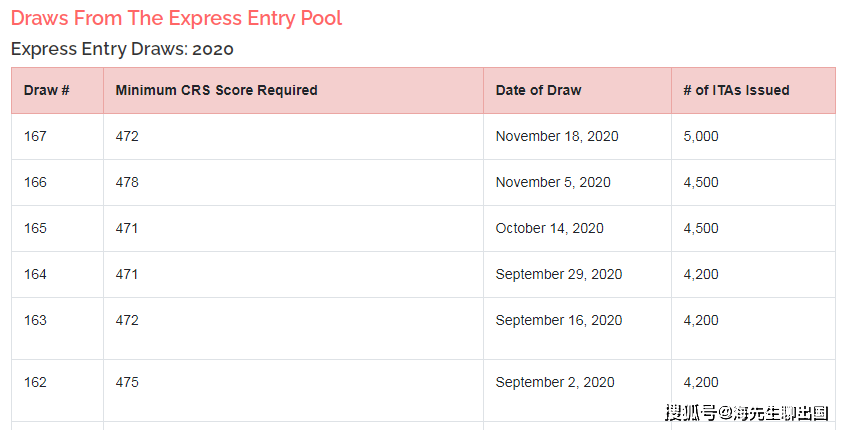Click the "Draws From The Express Entry Pool" heading

point(176,18)
